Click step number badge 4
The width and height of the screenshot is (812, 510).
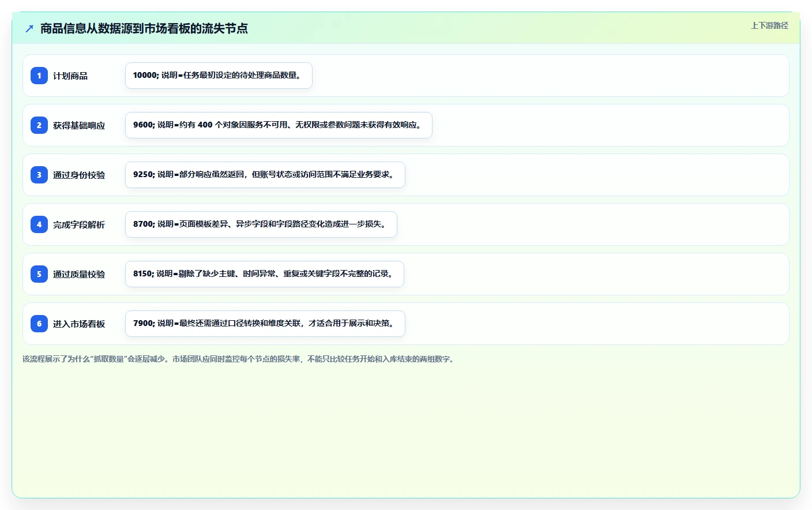coord(39,224)
